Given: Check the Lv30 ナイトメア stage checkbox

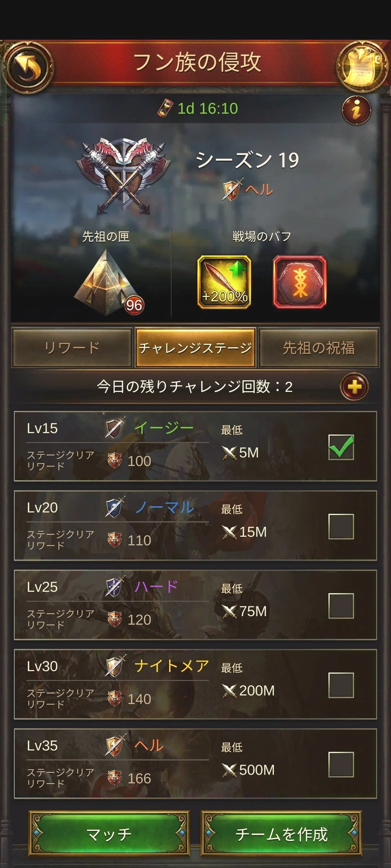Looking at the screenshot, I should point(341,685).
